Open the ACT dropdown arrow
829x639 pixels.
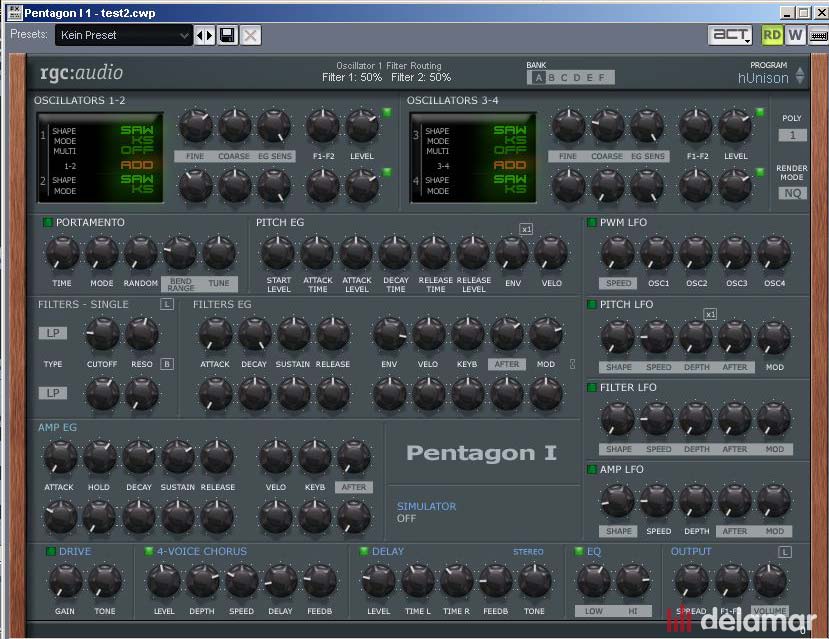(747, 41)
